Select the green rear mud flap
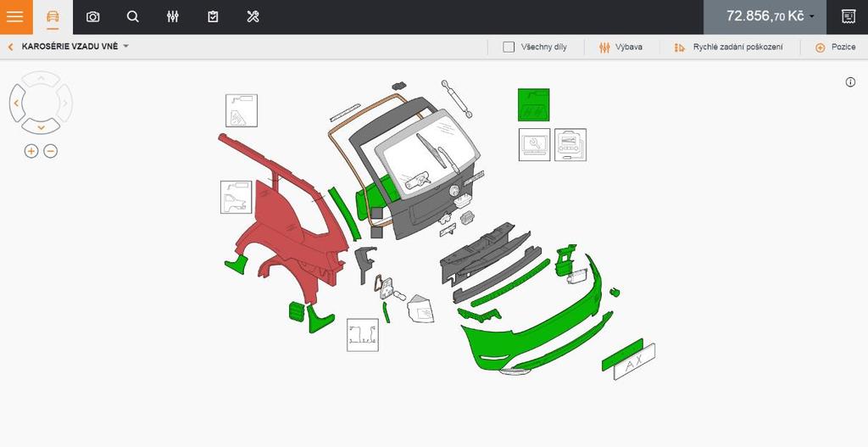The height and width of the screenshot is (447, 868). 320,320
